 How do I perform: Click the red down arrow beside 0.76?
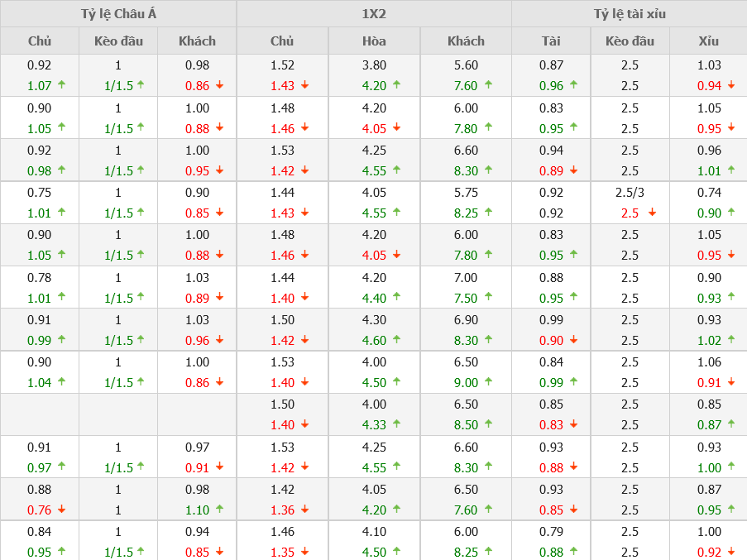click(61, 510)
